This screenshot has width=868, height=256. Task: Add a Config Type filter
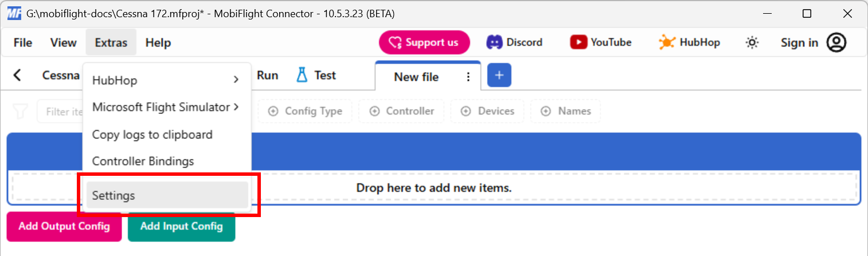tap(305, 111)
